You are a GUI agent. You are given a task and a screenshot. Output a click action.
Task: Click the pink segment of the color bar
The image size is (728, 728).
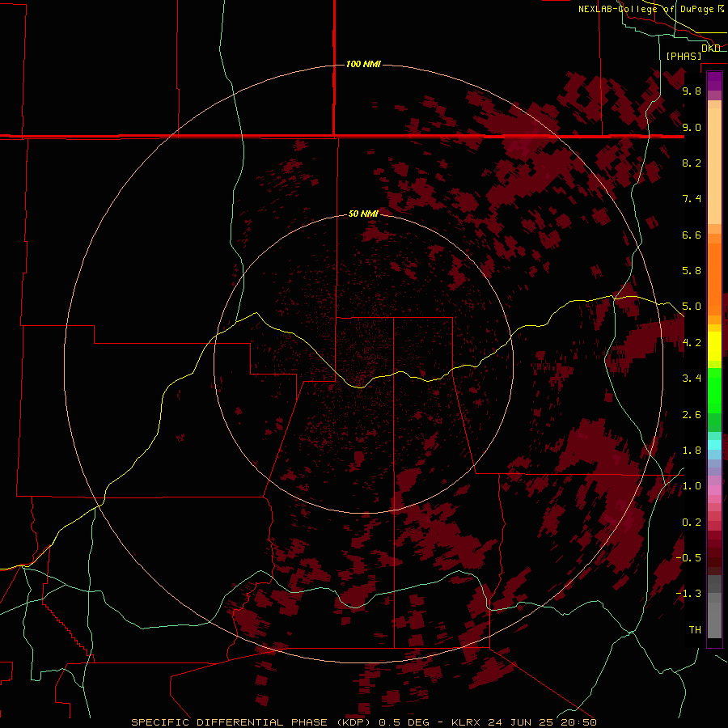tap(714, 490)
